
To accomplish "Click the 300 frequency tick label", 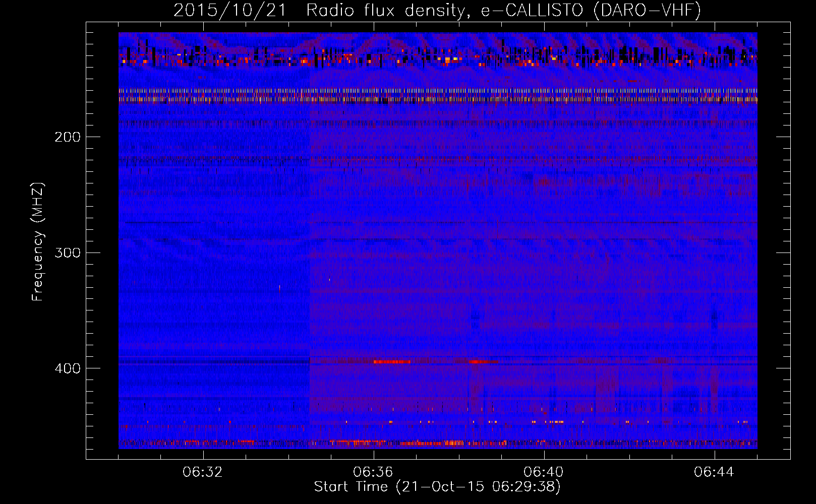I will (x=68, y=253).
